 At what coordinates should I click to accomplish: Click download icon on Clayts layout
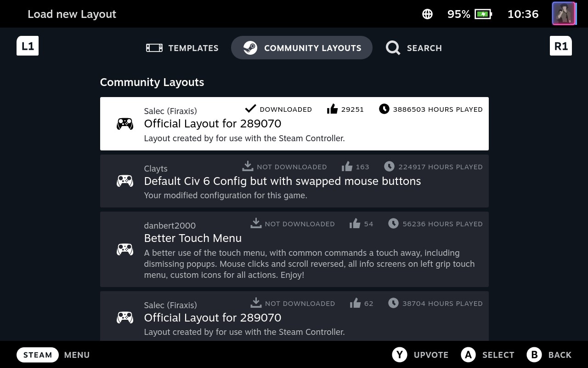[x=248, y=166]
